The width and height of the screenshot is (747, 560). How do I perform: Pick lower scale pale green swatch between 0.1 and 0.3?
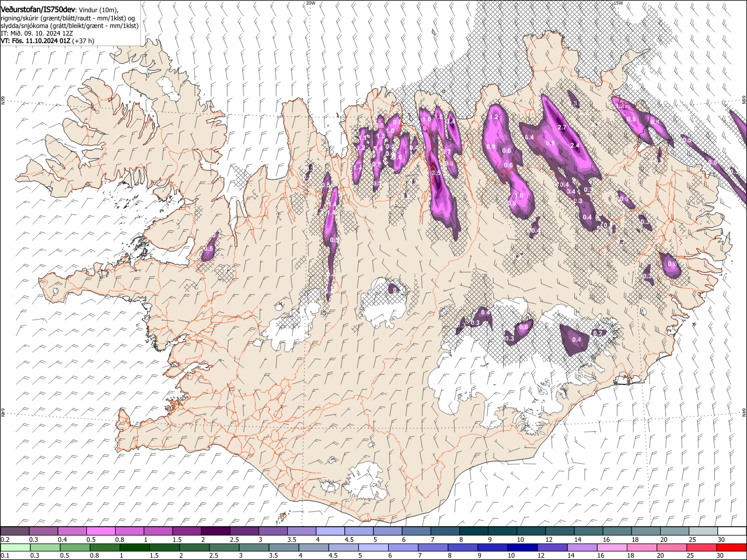point(15,547)
